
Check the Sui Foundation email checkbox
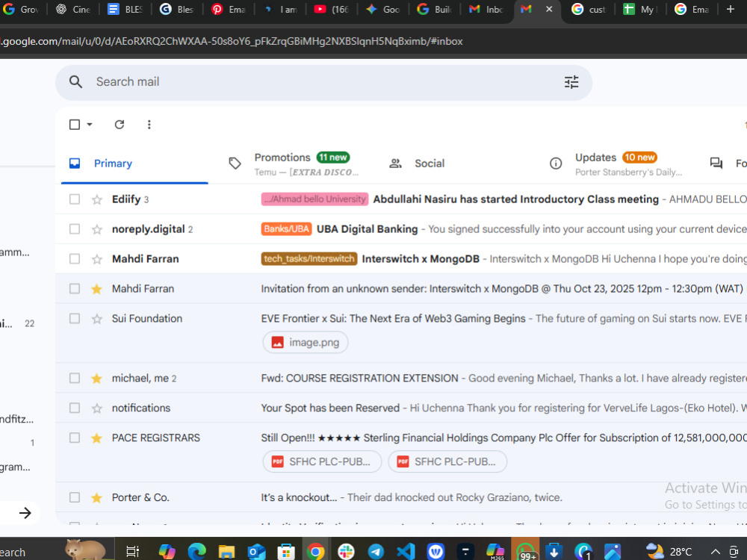tap(74, 318)
